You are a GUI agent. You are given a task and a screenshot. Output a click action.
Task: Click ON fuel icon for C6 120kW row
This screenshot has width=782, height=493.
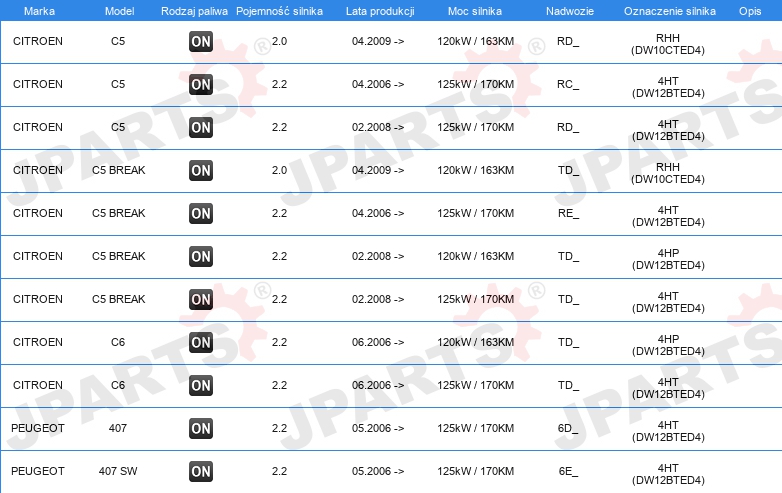pos(201,342)
